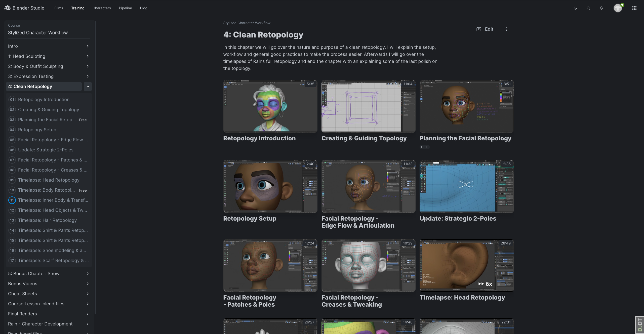The height and width of the screenshot is (334, 644).
Task: Open the Retopology Introduction video thumbnail
Action: [x=270, y=106]
